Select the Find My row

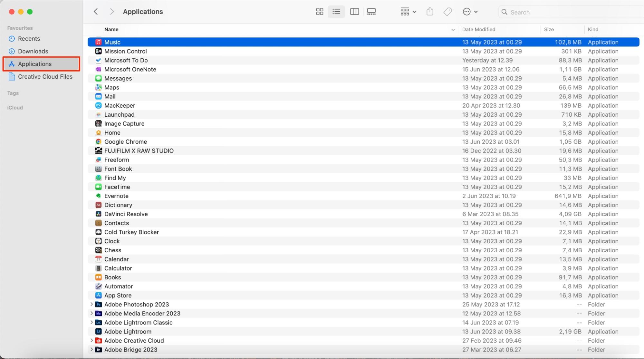[363, 178]
